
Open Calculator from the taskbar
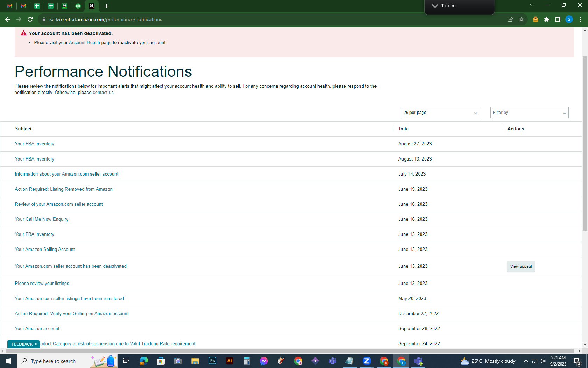coord(246,361)
